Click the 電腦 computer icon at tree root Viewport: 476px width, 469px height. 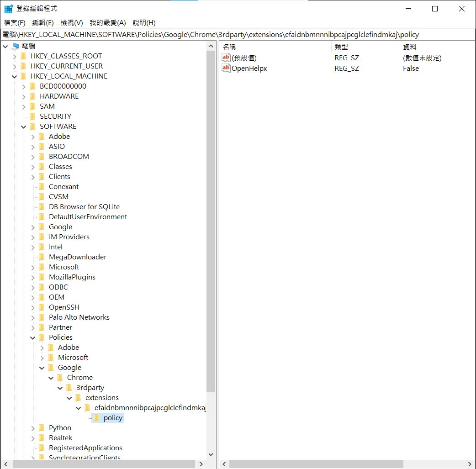(16, 46)
